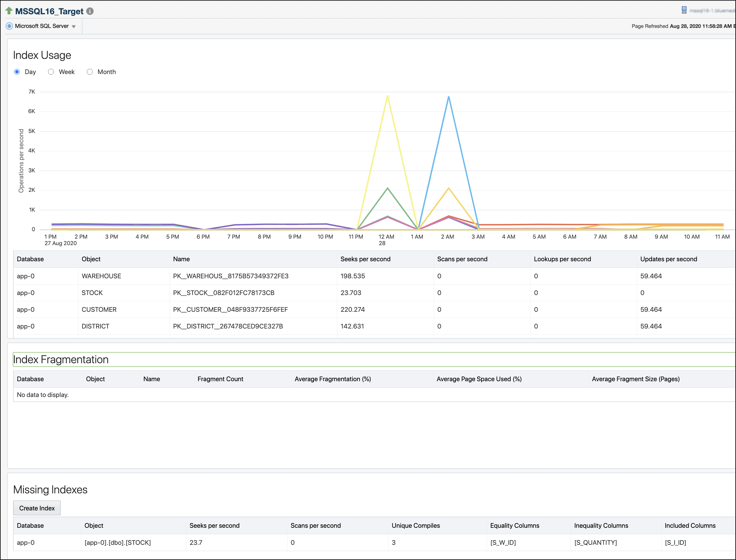
Task: Sort indexes by Updates per second column
Action: [668, 259]
